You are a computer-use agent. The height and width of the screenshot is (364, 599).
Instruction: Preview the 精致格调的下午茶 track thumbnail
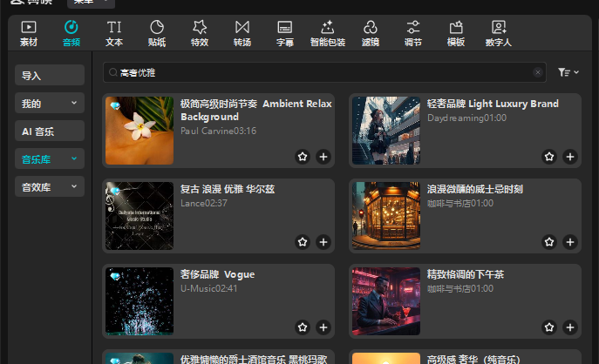(385, 301)
